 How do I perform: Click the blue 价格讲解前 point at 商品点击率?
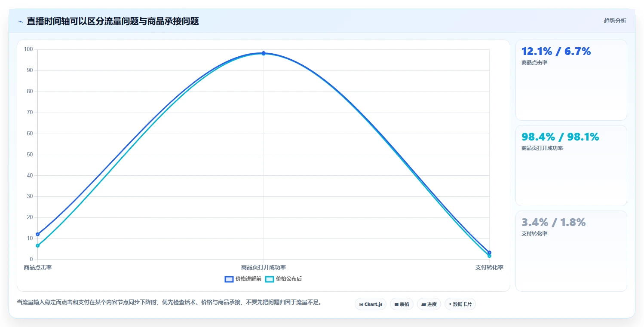pyautogui.click(x=38, y=234)
